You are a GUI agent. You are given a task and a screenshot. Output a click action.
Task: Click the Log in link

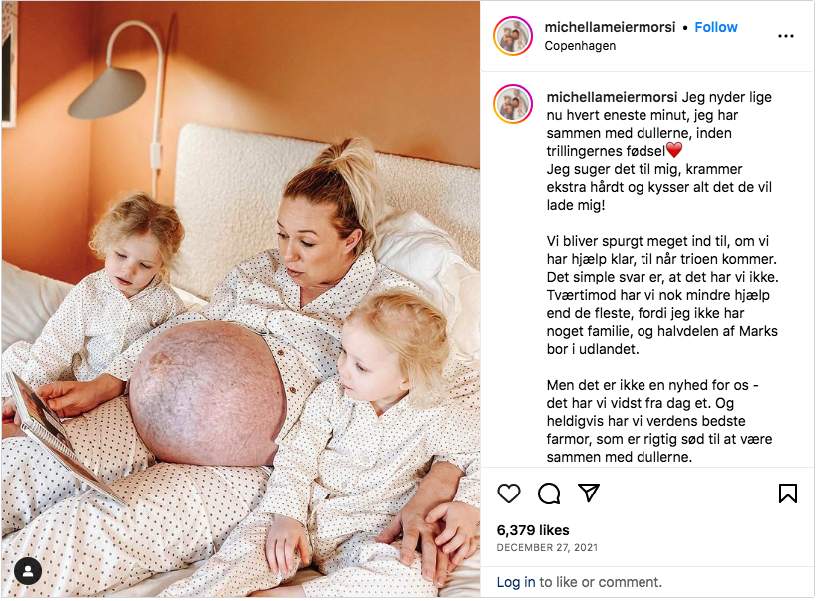pos(516,582)
